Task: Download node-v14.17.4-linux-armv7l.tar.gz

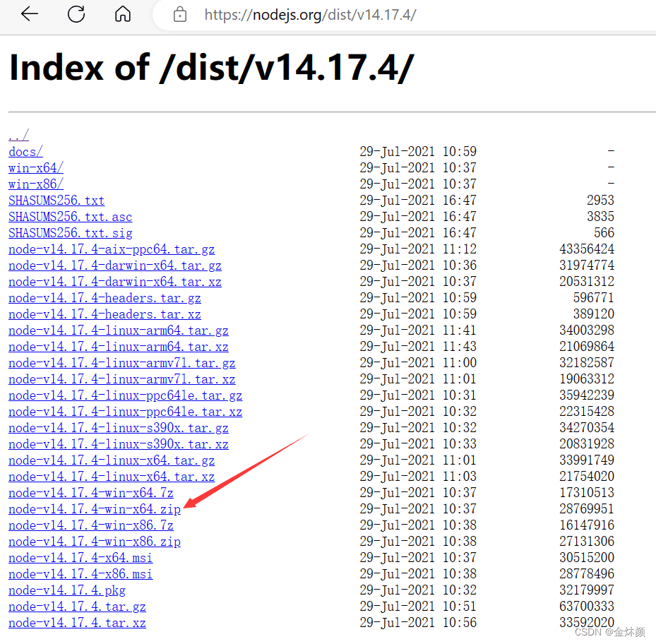Action: (x=121, y=363)
